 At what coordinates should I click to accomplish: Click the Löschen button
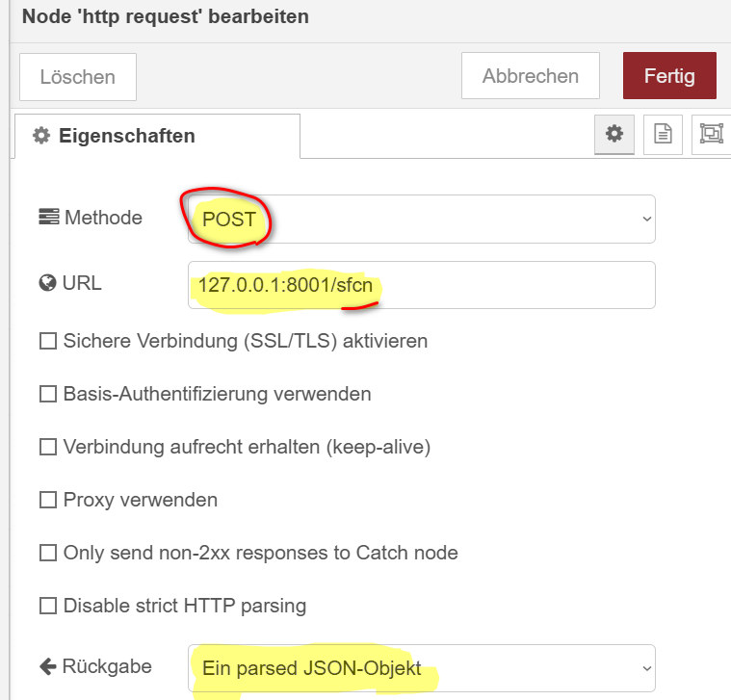[78, 76]
